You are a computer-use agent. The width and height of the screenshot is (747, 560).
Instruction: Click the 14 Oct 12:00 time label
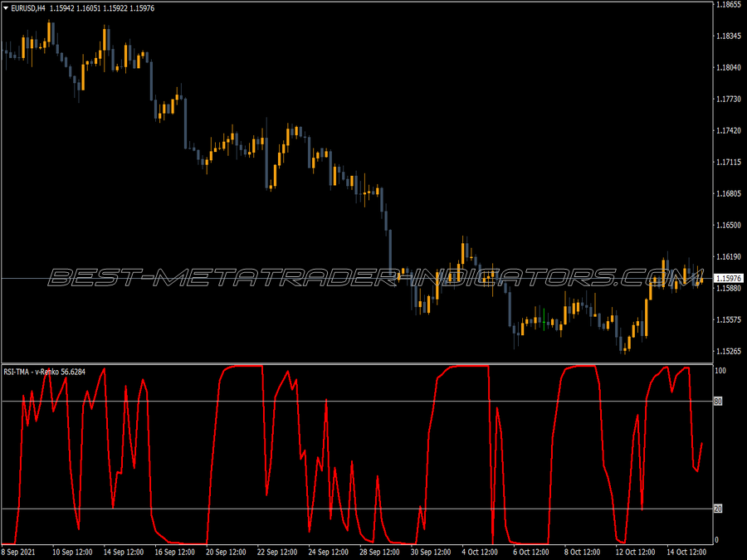pyautogui.click(x=686, y=553)
